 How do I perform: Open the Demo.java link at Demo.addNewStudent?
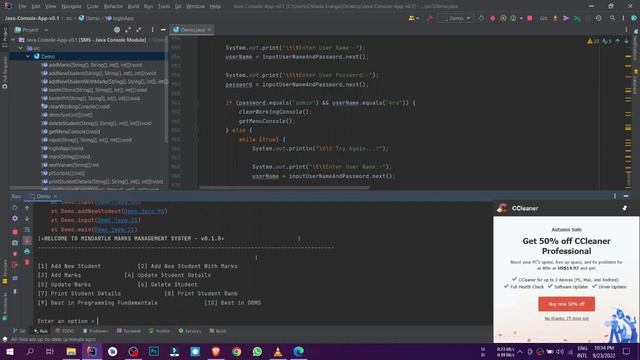coord(144,211)
